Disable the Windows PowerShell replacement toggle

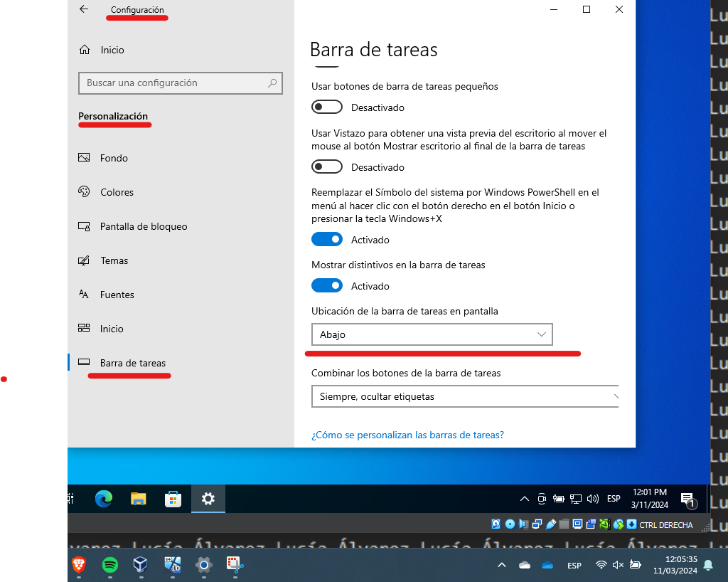coord(327,239)
